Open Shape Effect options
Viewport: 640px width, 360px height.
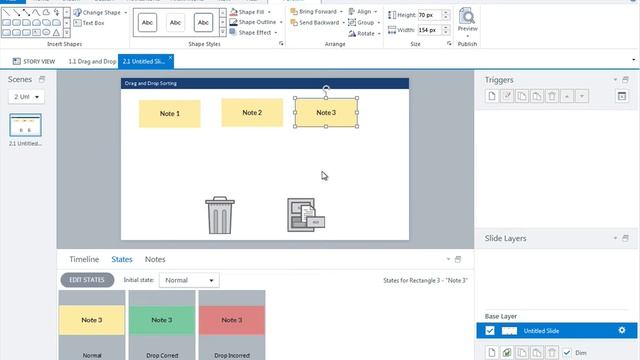click(x=253, y=32)
